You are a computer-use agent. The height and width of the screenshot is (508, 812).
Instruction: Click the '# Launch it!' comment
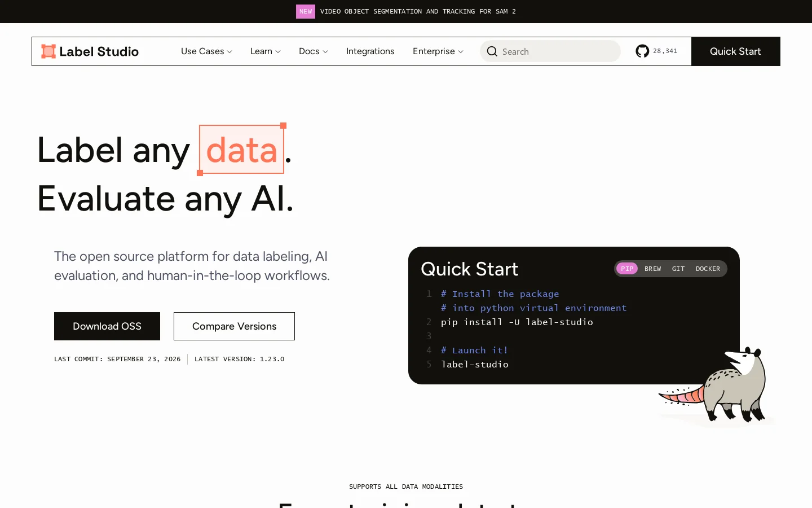point(475,350)
